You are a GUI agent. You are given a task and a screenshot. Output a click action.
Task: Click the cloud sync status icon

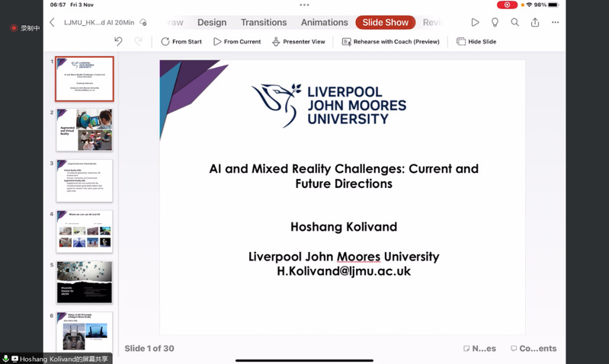pos(143,23)
